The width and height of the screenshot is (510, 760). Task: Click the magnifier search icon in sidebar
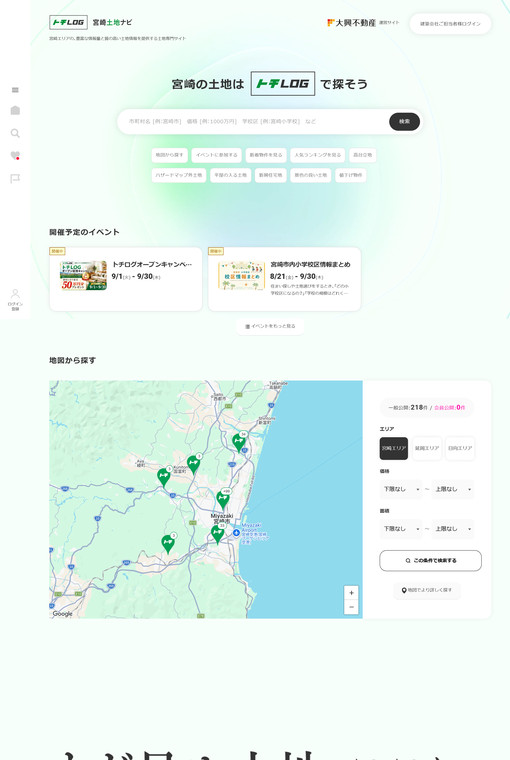pyautogui.click(x=15, y=133)
